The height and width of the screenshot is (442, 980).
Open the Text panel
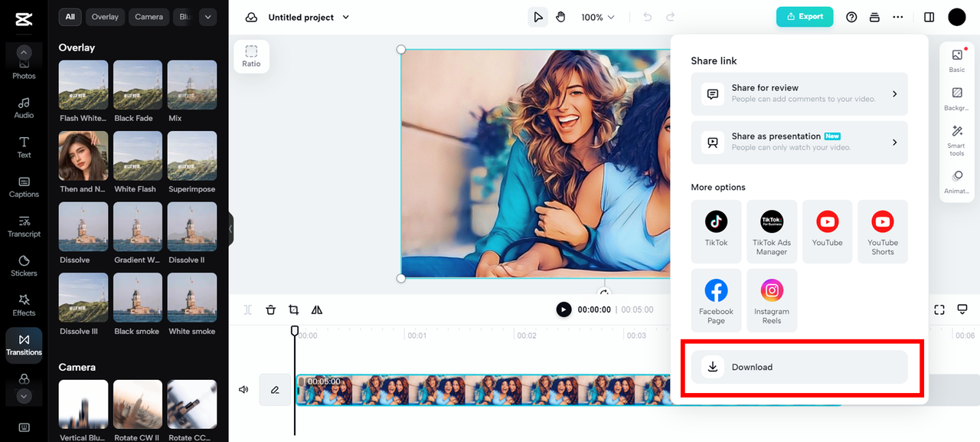pos(24,148)
